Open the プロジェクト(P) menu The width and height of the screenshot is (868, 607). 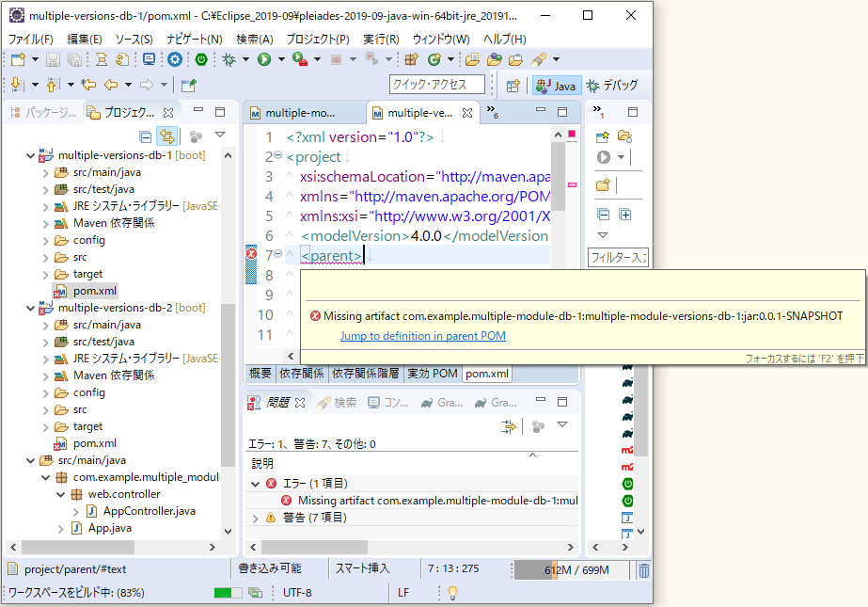pos(318,40)
